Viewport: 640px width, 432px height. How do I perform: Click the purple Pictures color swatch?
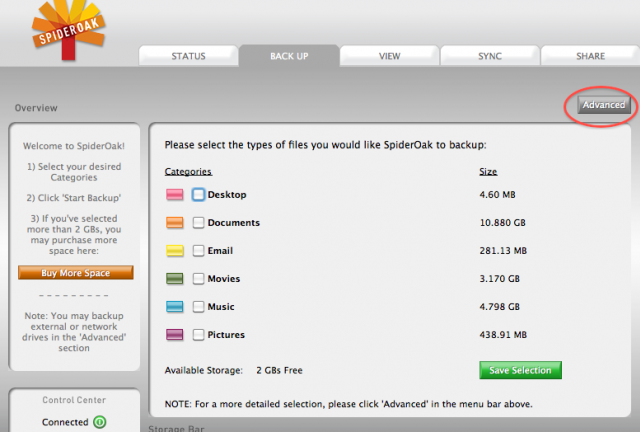(175, 334)
